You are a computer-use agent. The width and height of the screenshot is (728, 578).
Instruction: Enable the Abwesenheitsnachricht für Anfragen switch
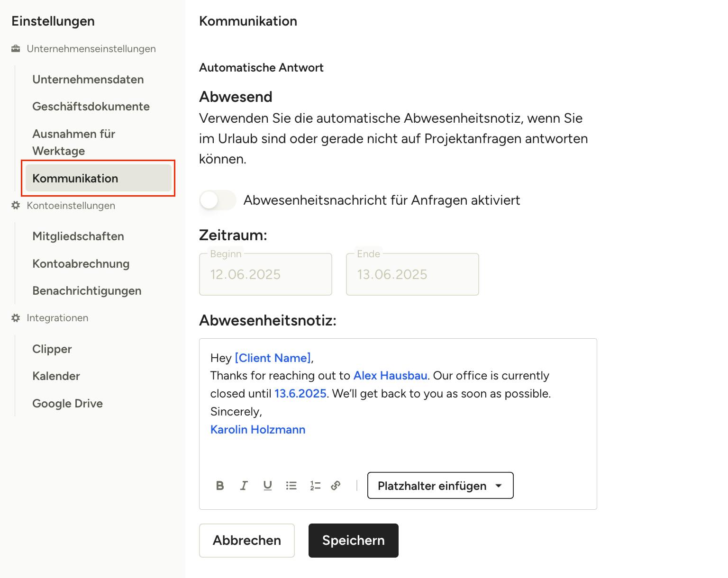[x=218, y=200]
